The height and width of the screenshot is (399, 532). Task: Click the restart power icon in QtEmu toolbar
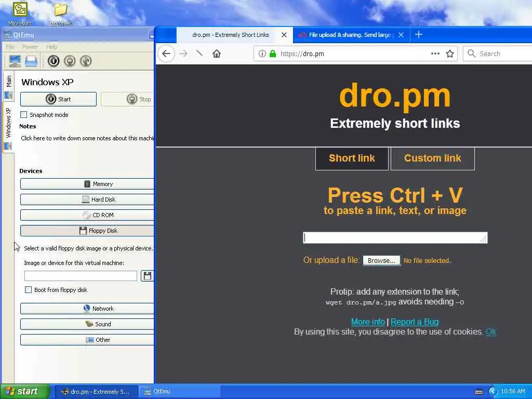[86, 61]
